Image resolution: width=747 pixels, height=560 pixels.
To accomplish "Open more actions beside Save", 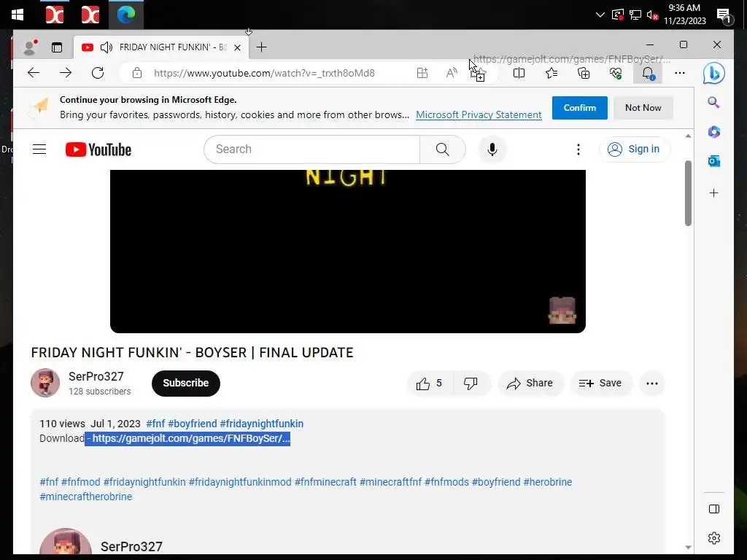I will (651, 384).
